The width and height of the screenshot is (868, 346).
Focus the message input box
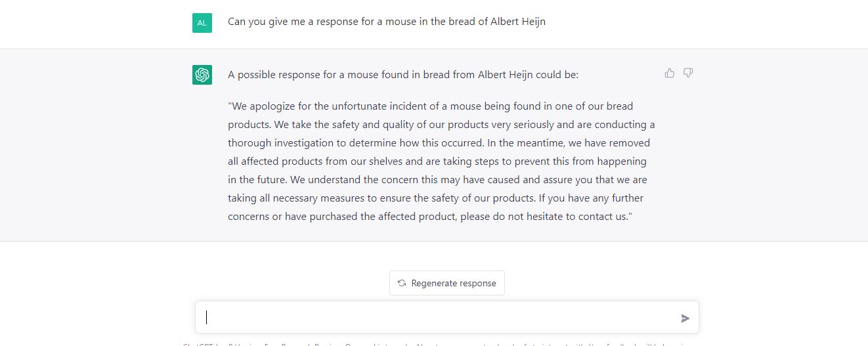coord(447,317)
